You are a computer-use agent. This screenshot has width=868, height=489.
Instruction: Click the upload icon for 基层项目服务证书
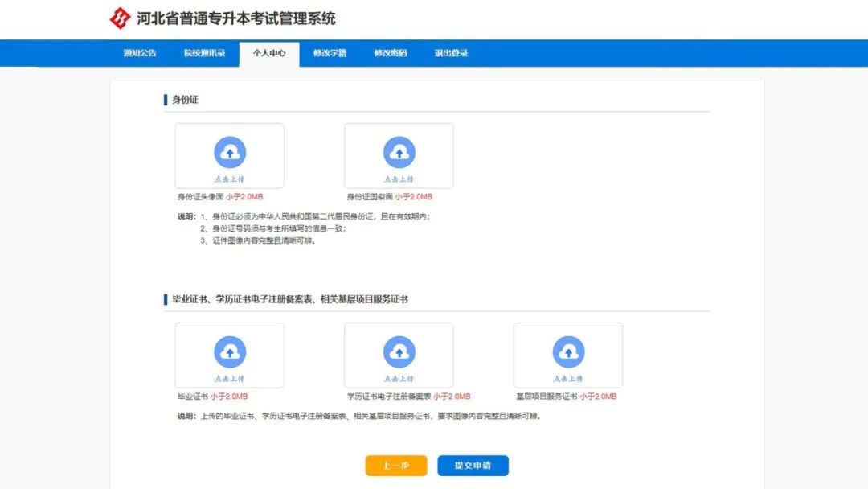click(568, 351)
